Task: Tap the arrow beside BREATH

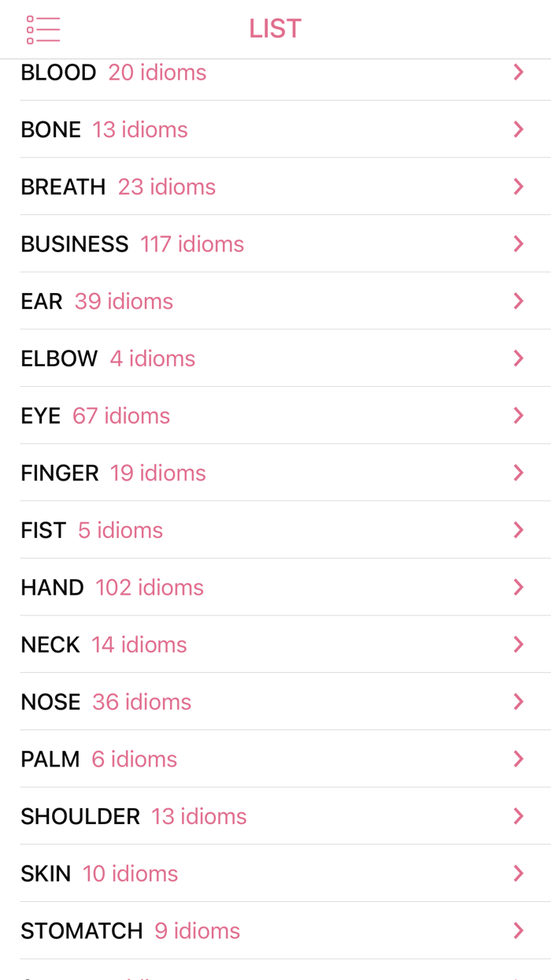Action: pos(520,185)
